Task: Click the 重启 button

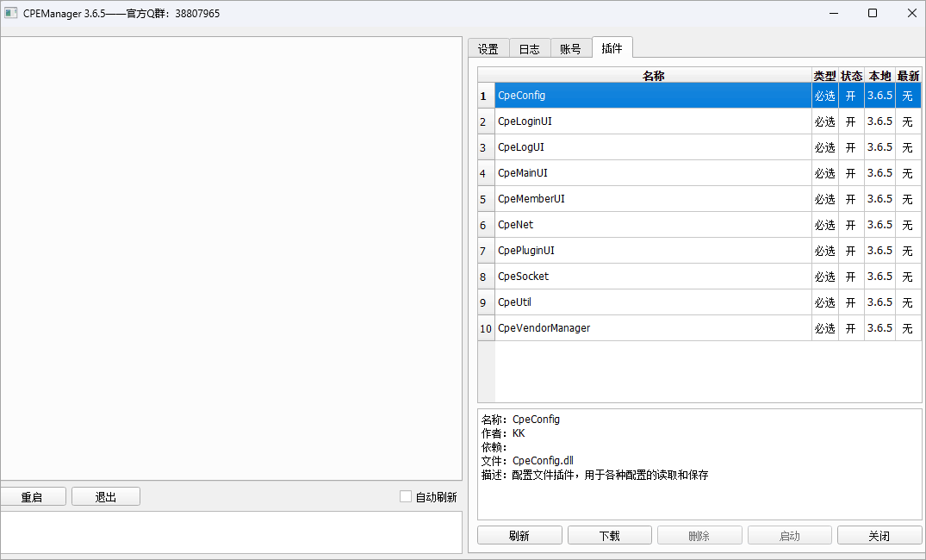Action: pos(33,497)
